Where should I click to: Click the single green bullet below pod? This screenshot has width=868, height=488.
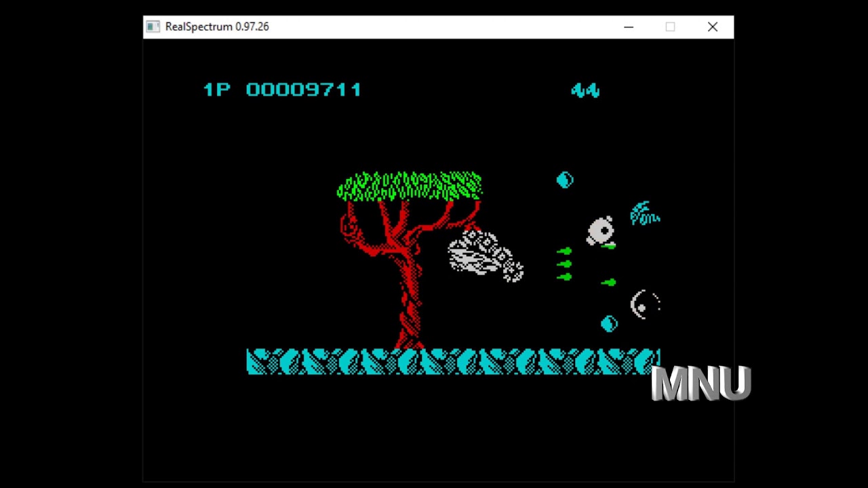tap(608, 283)
